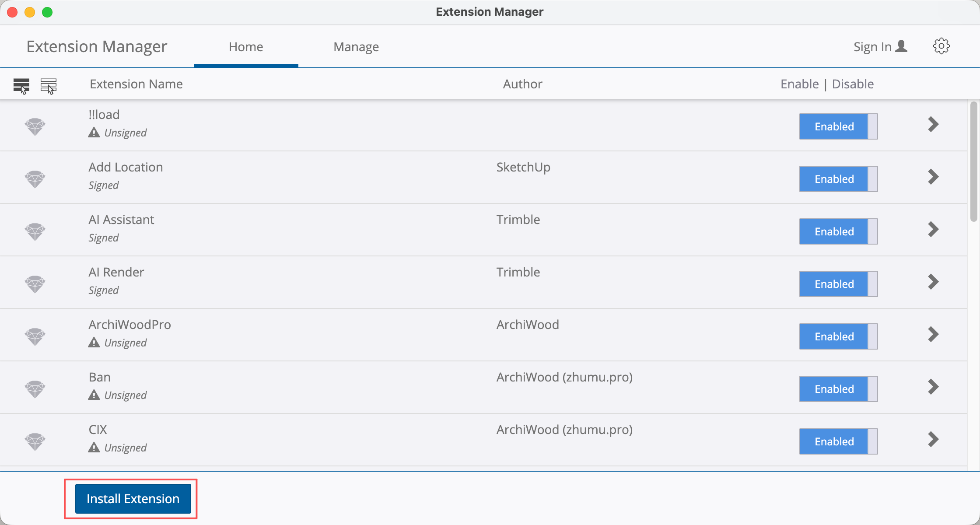This screenshot has width=980, height=525.
Task: Click the user profile icon next to Sign In
Action: [901, 46]
